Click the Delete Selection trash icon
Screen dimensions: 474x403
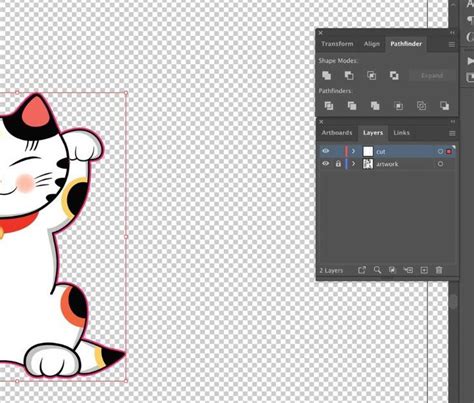(x=439, y=270)
